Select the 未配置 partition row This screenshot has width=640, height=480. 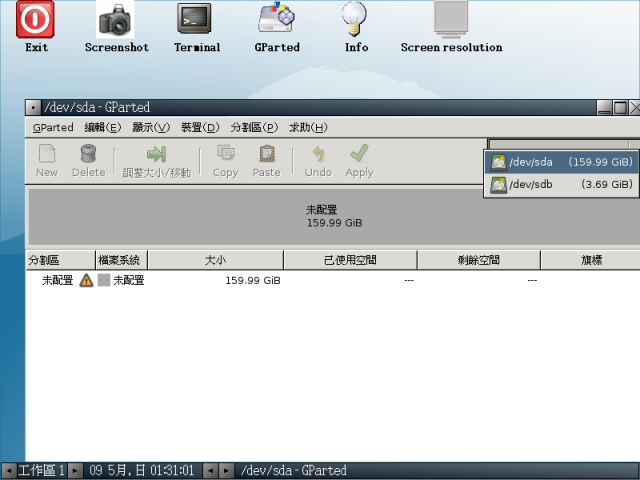coord(333,280)
